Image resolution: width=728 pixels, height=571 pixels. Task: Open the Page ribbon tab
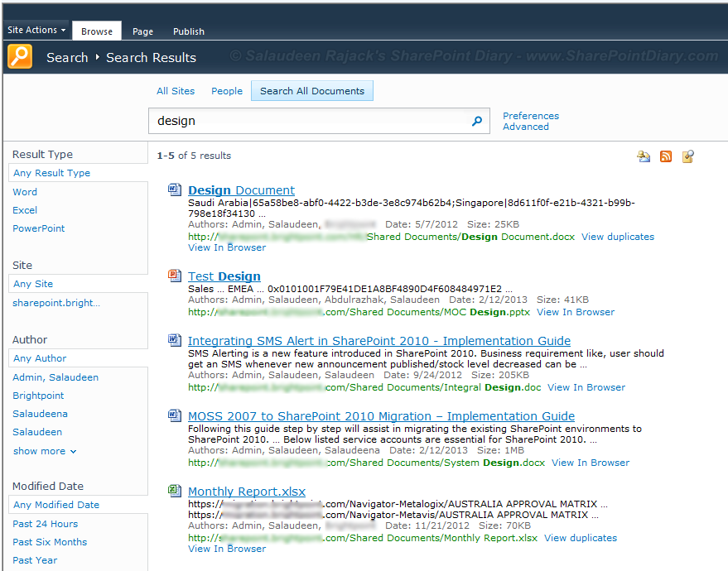[142, 31]
